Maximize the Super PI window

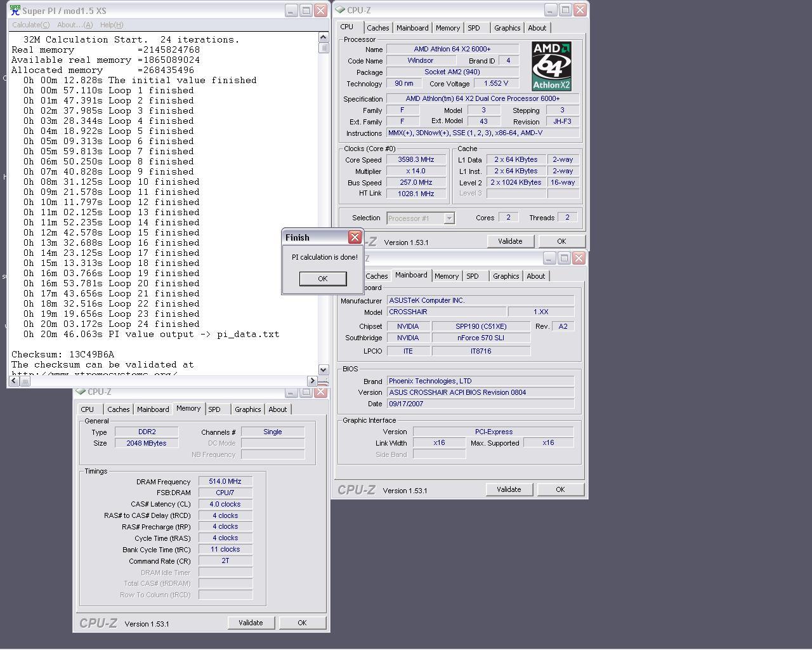pyautogui.click(x=306, y=10)
